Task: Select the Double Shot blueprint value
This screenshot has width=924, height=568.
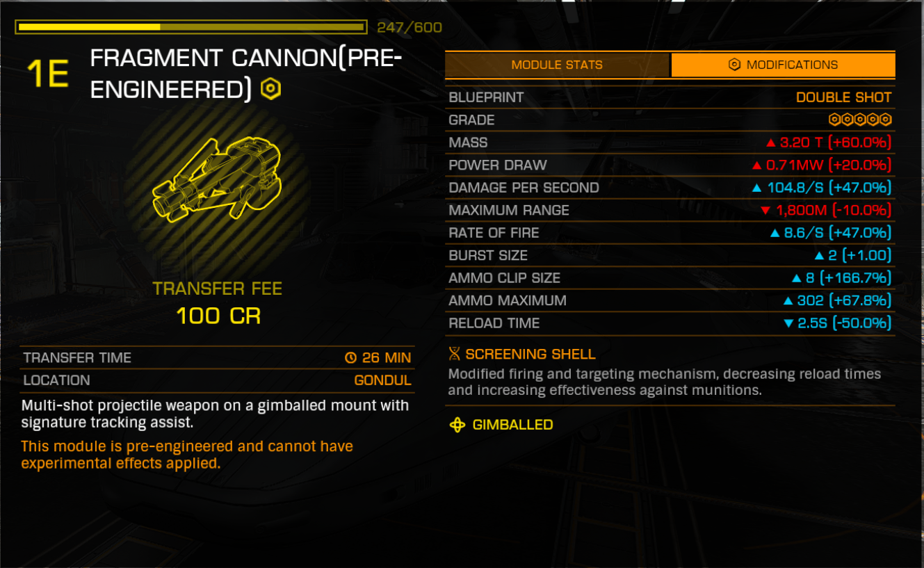Action: coord(843,97)
